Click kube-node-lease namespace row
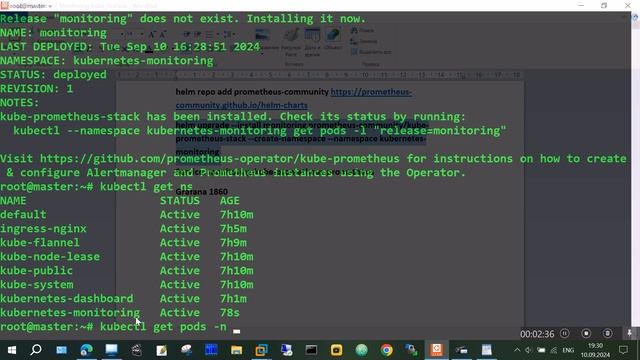The width and height of the screenshot is (640, 360). click(127, 257)
